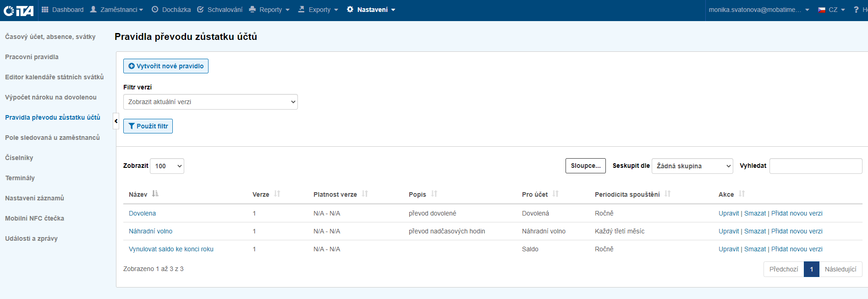Sort by Platnost verze sort icon
The image size is (868, 299).
coord(365,194)
